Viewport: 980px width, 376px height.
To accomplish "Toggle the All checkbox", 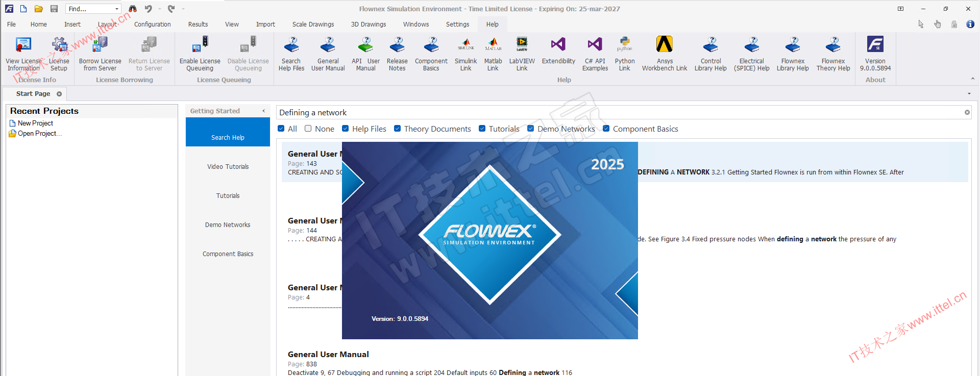I will tap(281, 129).
